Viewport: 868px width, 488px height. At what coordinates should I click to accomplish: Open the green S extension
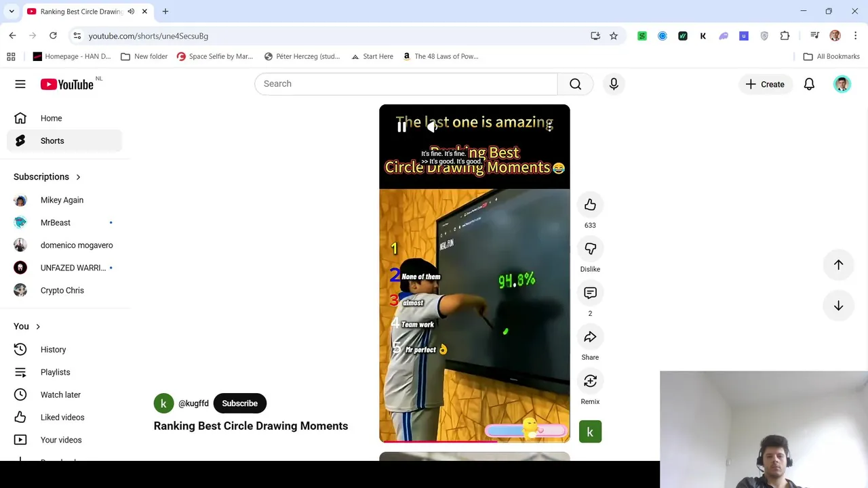(x=642, y=36)
